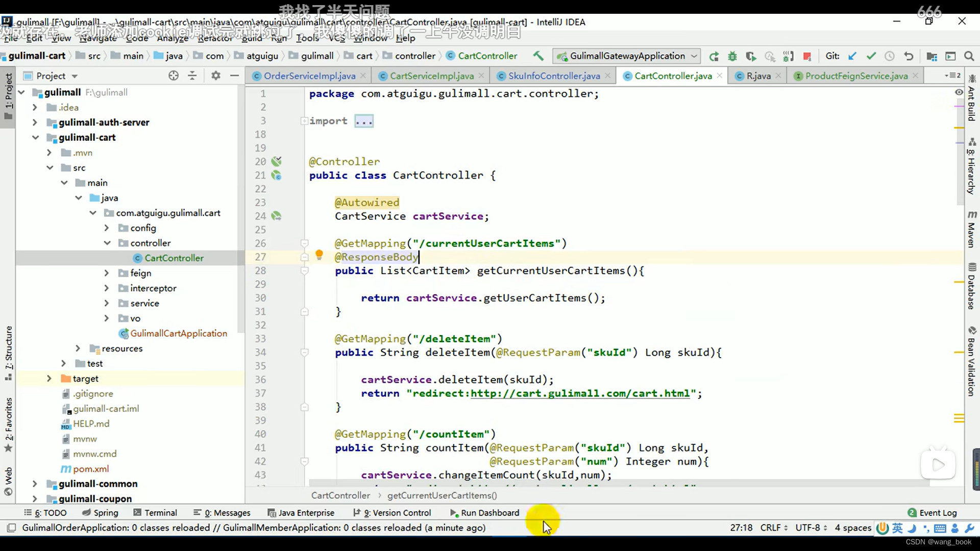Collapse all in Project panel
980x551 pixels.
tap(192, 76)
